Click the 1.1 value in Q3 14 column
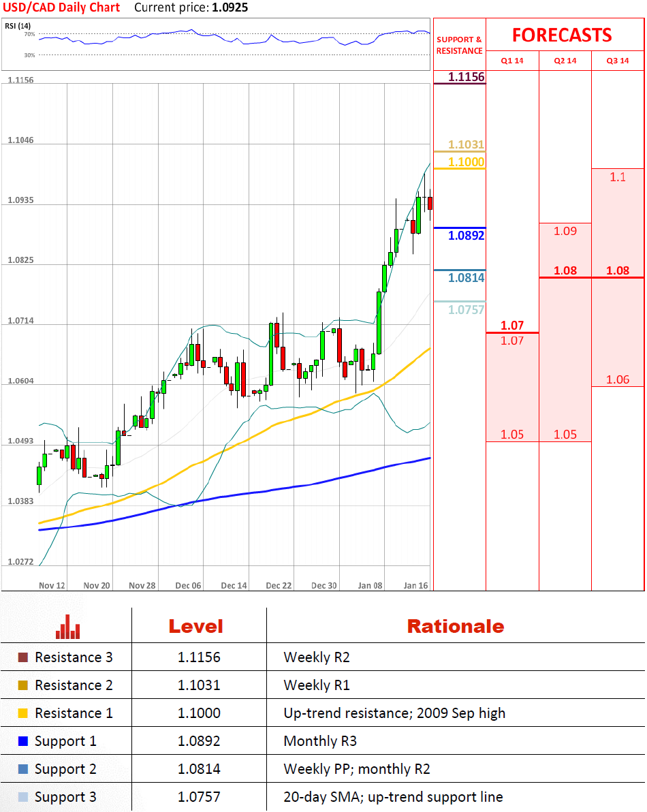Screen dimensions: 647x812 click(x=618, y=177)
